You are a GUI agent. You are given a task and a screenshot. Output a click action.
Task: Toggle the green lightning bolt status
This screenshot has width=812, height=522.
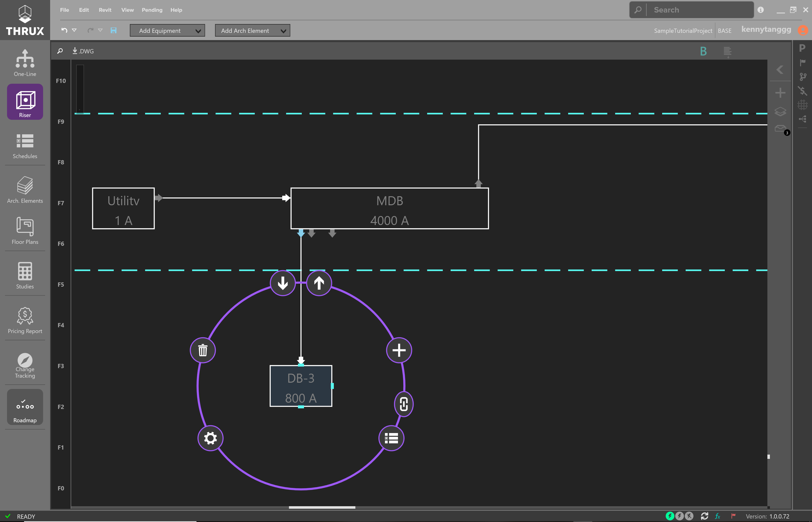point(670,516)
